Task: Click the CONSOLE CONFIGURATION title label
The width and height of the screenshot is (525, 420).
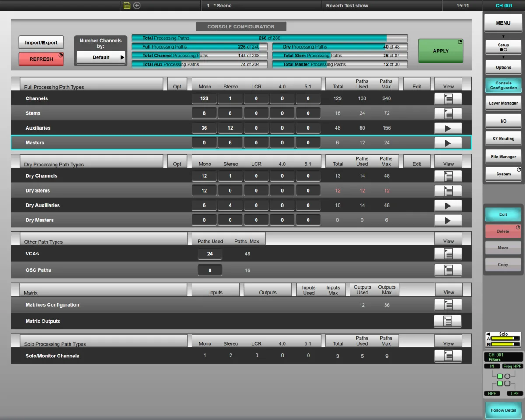Action: pyautogui.click(x=241, y=27)
